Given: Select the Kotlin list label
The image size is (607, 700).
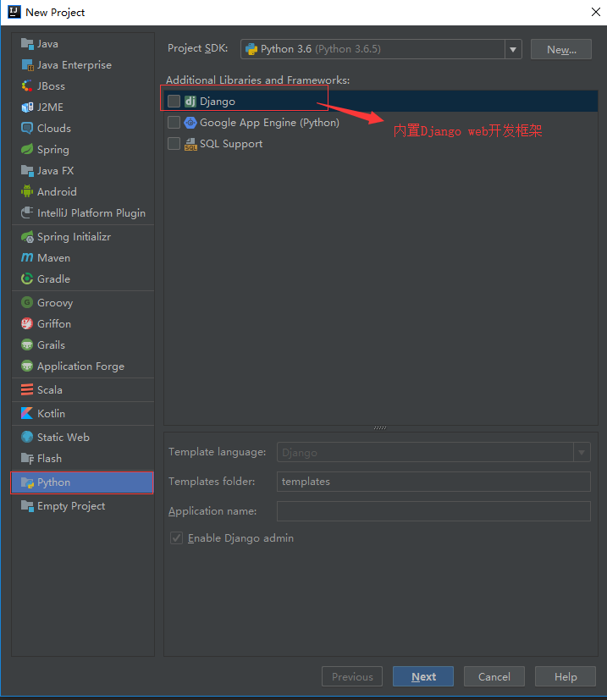Looking at the screenshot, I should click(51, 413).
